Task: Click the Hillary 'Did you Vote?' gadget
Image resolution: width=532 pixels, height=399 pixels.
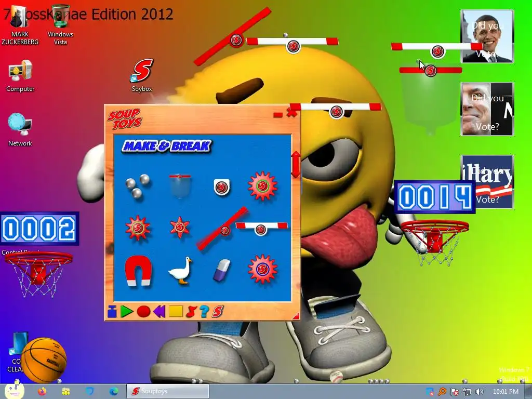Action: [x=487, y=182]
